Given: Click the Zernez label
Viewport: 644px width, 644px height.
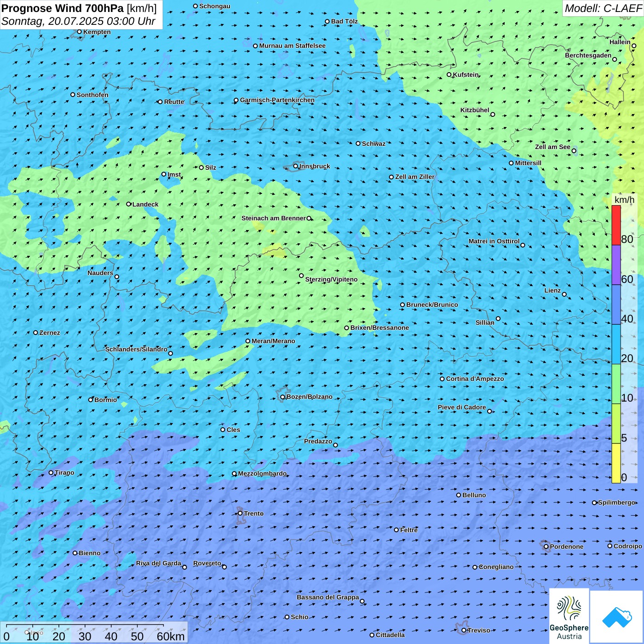Looking at the screenshot, I should click(50, 333).
